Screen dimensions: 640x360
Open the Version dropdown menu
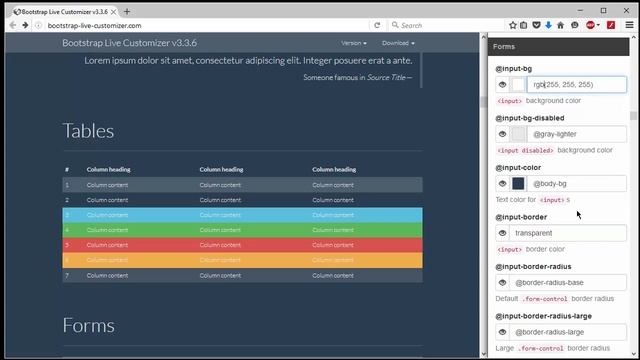pyautogui.click(x=354, y=43)
